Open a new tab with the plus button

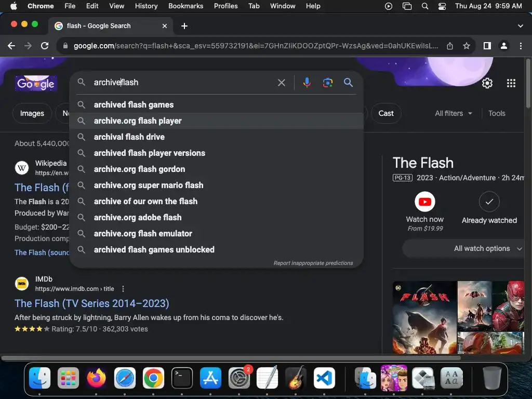click(x=184, y=26)
